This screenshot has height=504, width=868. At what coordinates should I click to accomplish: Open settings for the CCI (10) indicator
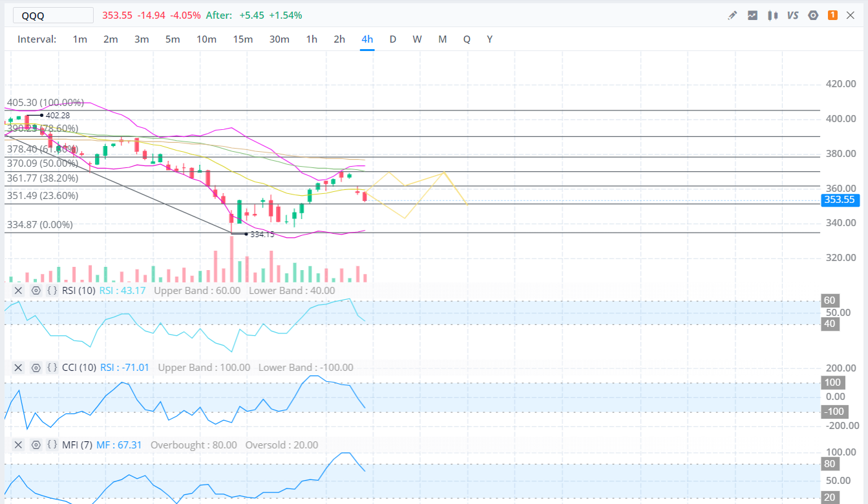pos(36,368)
